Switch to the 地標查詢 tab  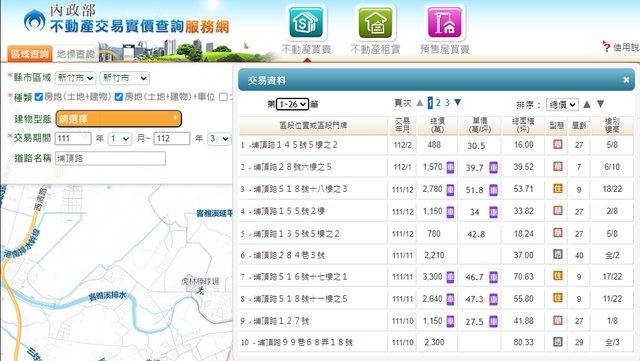76,54
